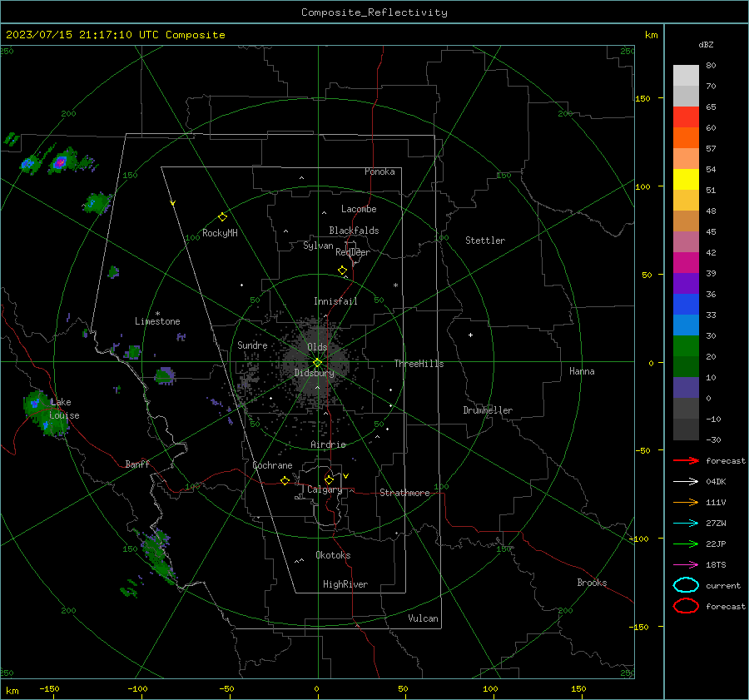
Task: Click the strong storm cell in northwest corner
Action: (61, 162)
